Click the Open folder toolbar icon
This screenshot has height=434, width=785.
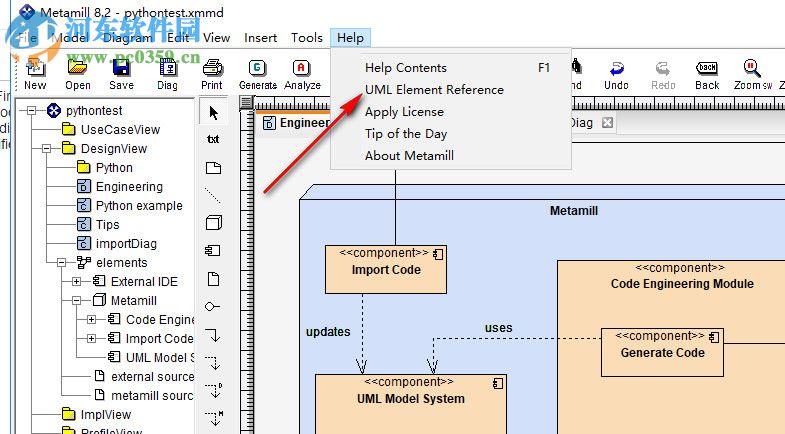(x=78, y=67)
